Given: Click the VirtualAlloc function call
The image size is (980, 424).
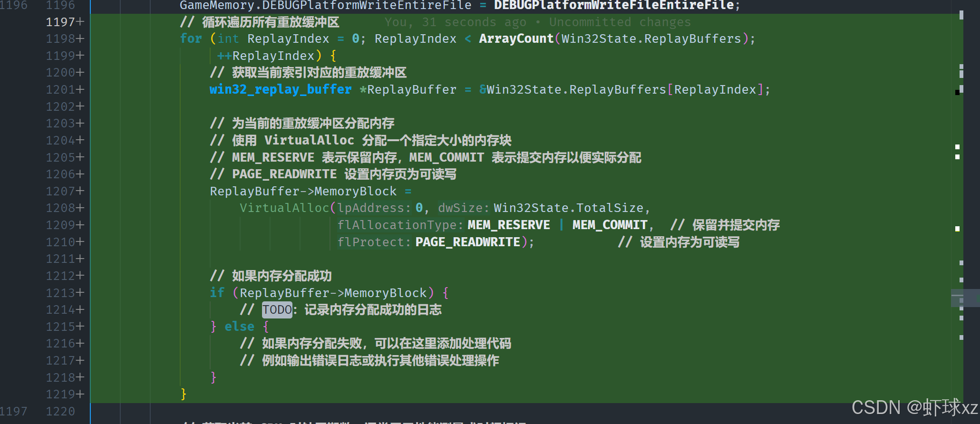Looking at the screenshot, I should pyautogui.click(x=284, y=208).
